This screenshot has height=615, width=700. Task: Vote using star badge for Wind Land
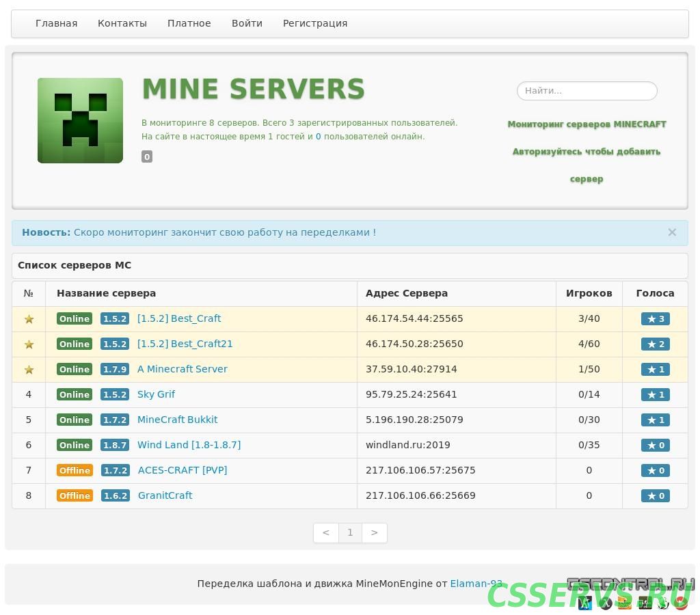656,446
